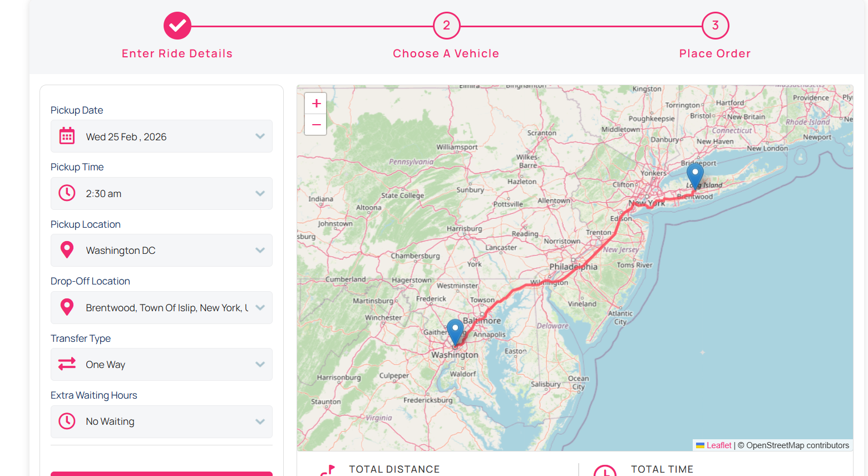Click the blue map marker on Long Island
The height and width of the screenshot is (476, 868).
(695, 175)
